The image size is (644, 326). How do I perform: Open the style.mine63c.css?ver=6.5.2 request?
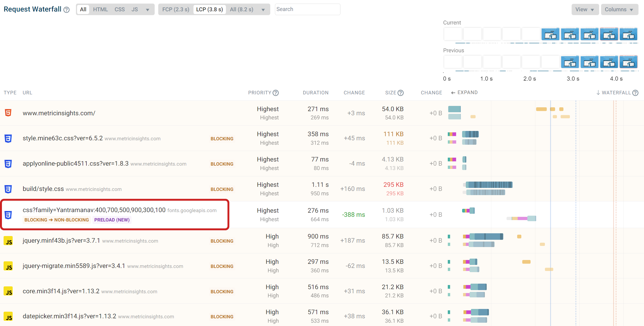click(x=63, y=138)
